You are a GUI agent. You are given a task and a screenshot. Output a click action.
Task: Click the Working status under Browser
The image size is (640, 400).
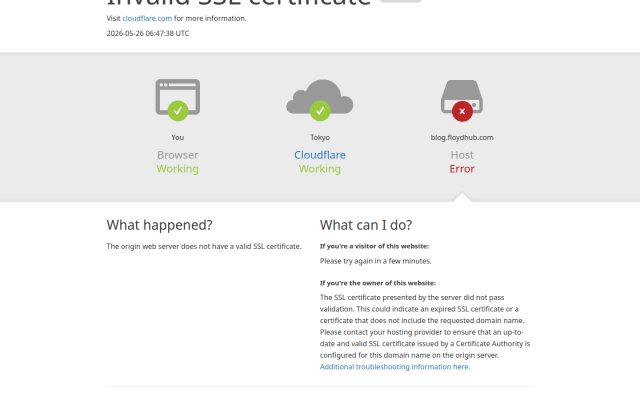178,169
